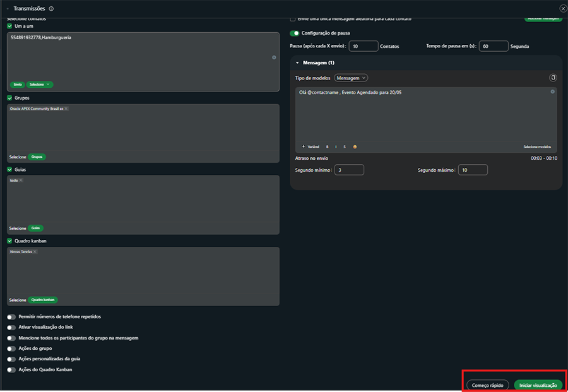The image size is (568, 392).
Task: Uncheck the Grupos checkbox
Action: tap(9, 98)
